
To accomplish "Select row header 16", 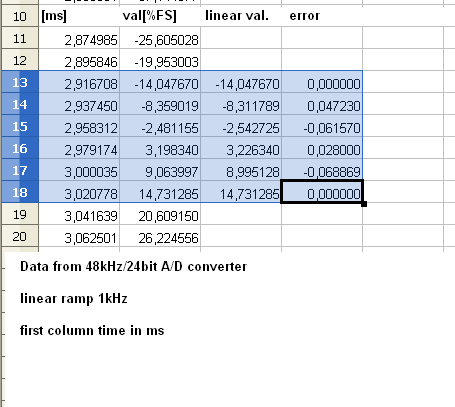I will pos(20,148).
